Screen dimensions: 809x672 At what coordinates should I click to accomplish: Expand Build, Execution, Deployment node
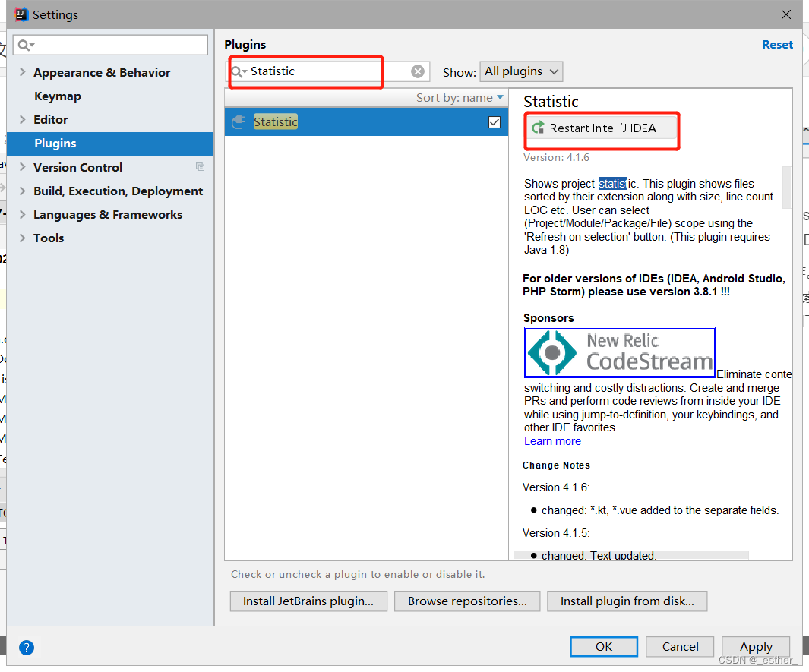[22, 191]
